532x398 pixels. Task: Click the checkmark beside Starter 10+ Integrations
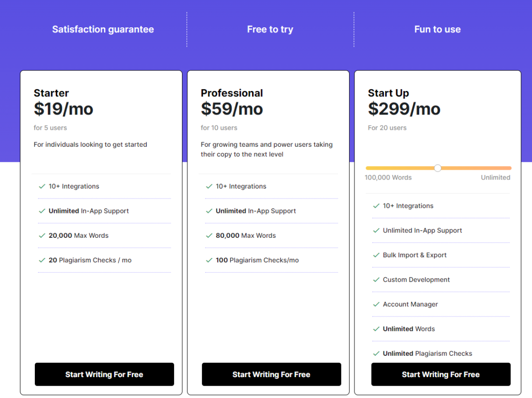[42, 187]
